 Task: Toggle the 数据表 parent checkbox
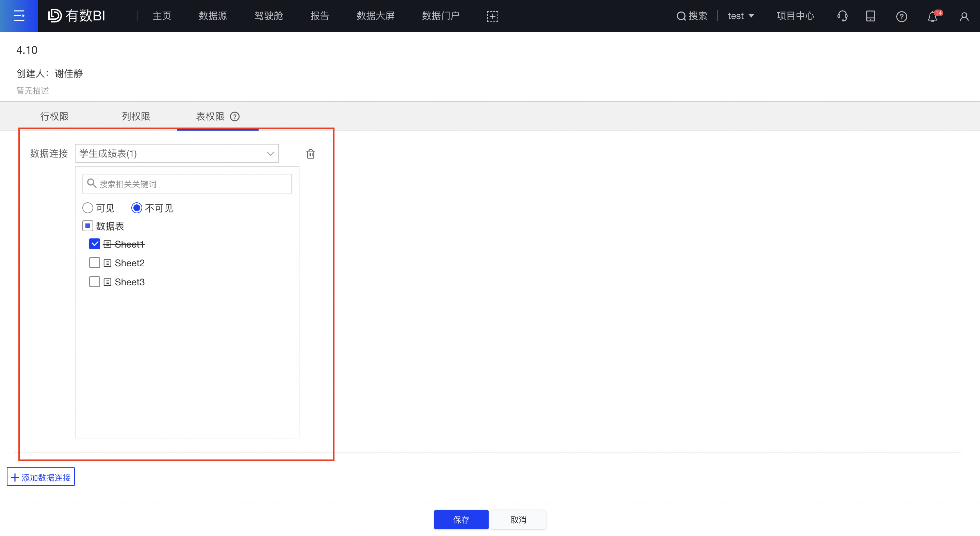pos(87,226)
